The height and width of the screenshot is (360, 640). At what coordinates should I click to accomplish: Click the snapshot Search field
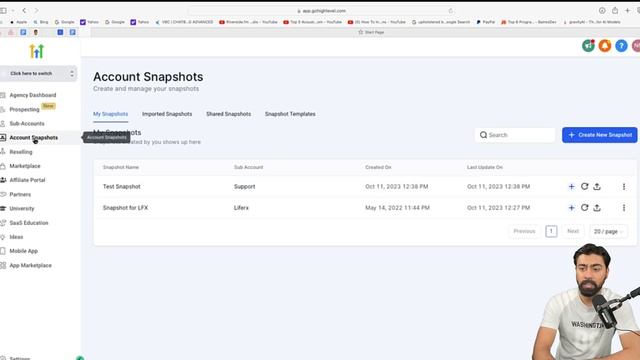pyautogui.click(x=515, y=135)
